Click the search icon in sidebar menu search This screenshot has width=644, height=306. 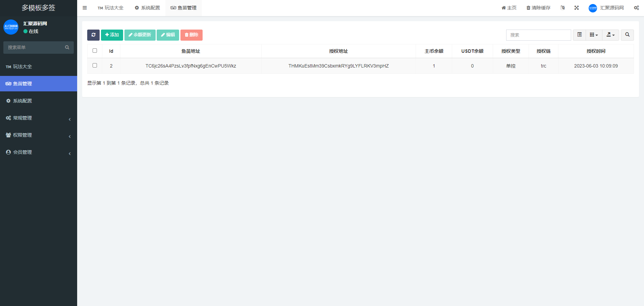click(67, 47)
